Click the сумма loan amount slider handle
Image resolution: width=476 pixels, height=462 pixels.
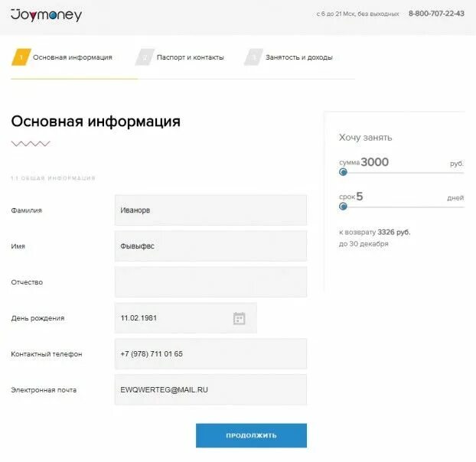click(x=343, y=172)
